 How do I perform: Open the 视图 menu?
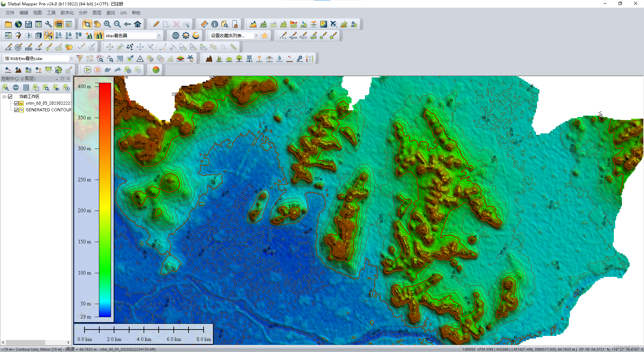click(38, 13)
